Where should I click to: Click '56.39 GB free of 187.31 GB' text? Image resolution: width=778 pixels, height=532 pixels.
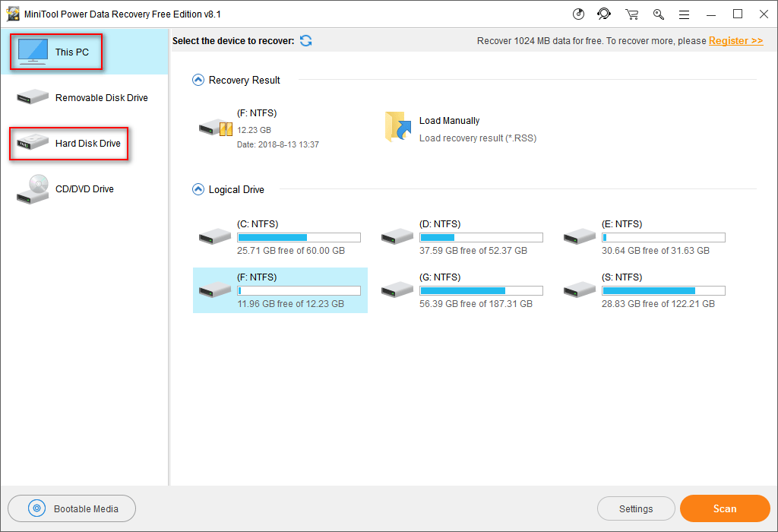(x=476, y=304)
